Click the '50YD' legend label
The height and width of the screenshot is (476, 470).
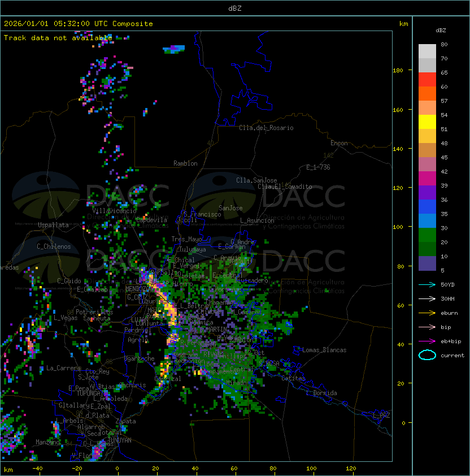tap(447, 284)
